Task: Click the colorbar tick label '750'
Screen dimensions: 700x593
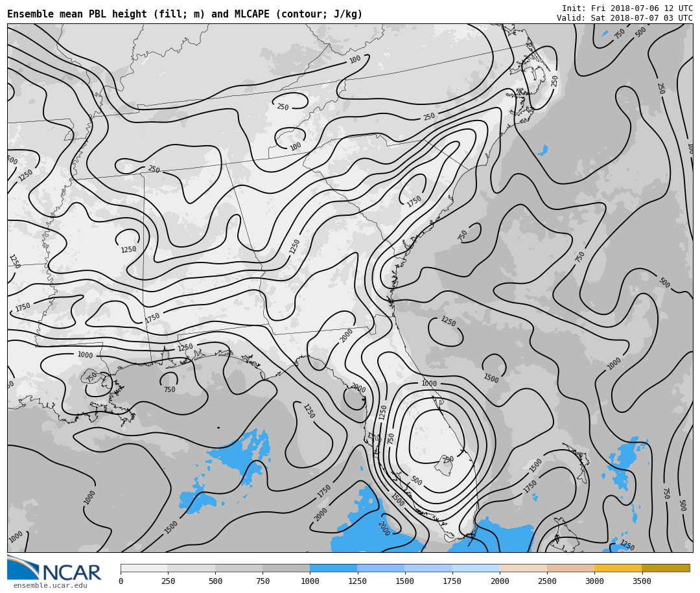Action: (x=262, y=581)
